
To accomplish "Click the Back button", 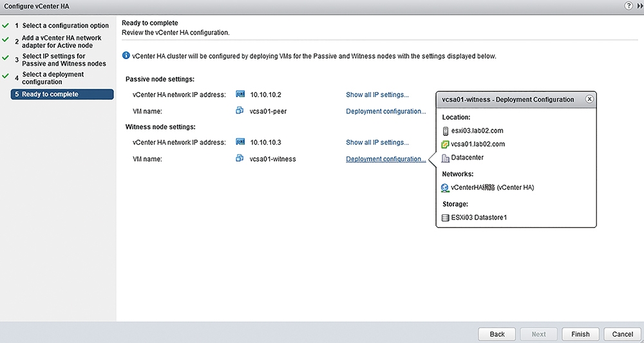I will [497, 334].
